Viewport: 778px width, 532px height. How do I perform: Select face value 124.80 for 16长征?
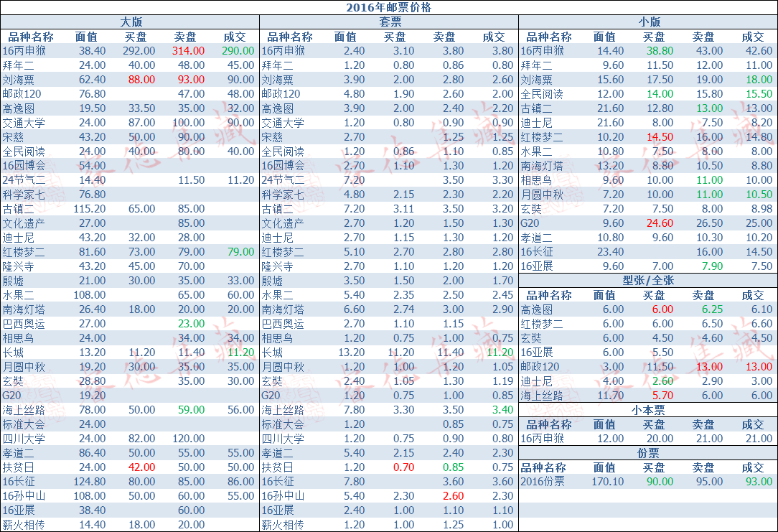89,482
